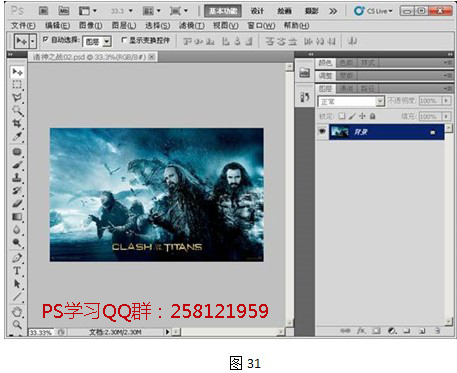Click the 基本功能 workspace button
457x373 pixels.
(x=223, y=11)
